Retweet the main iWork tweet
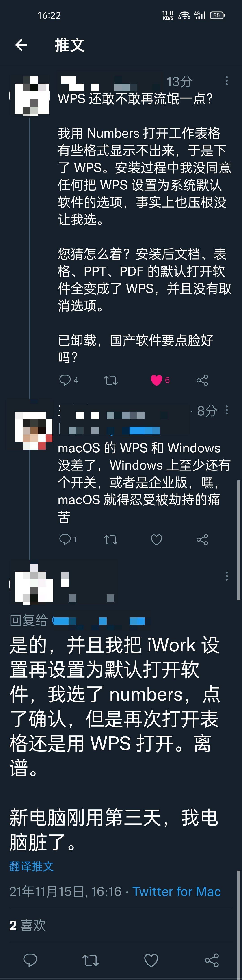The width and height of the screenshot is (242, 980). pos(91,960)
